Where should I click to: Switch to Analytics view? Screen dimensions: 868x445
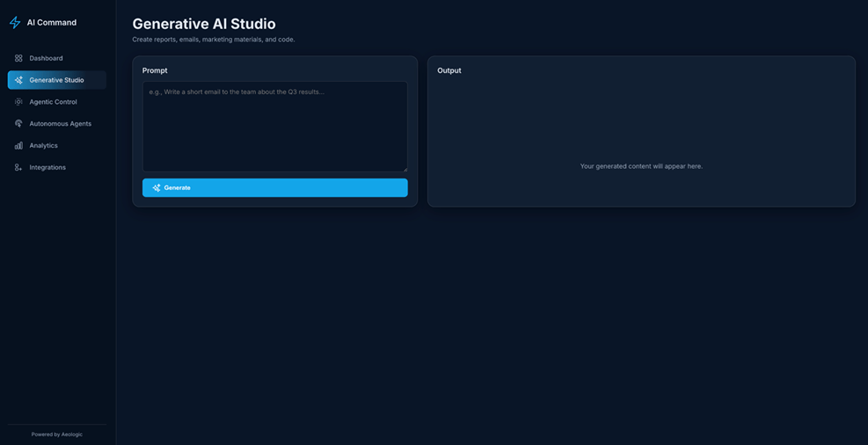point(57,146)
